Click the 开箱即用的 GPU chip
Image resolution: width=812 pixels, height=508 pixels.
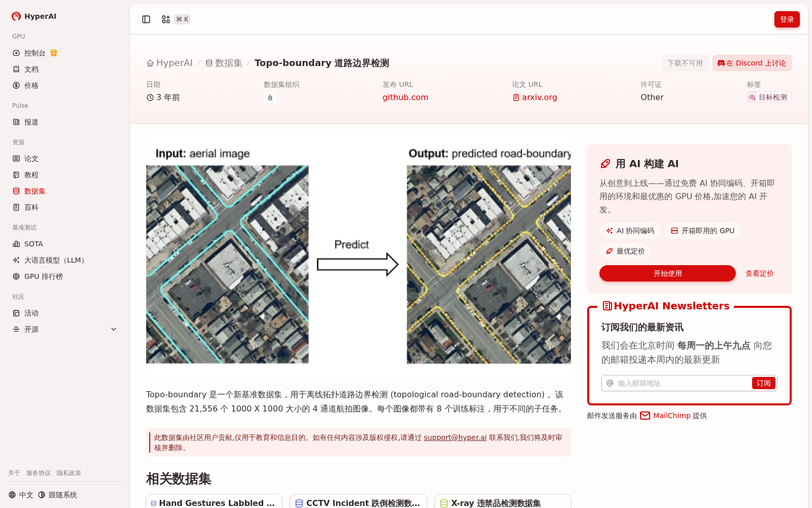(702, 231)
